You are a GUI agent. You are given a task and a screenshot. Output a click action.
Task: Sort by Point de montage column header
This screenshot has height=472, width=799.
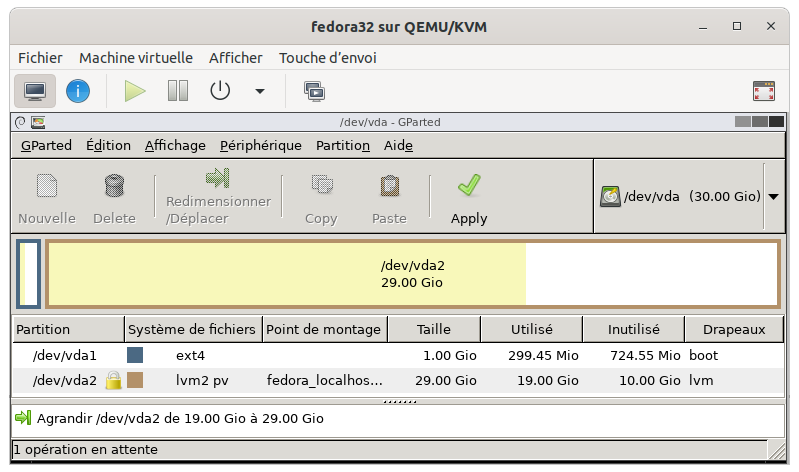(x=325, y=329)
